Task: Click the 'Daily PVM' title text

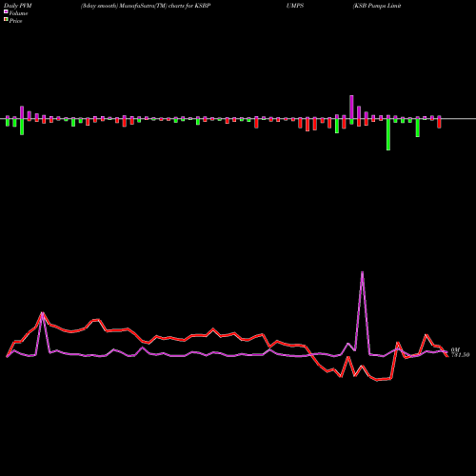Action: [18, 6]
